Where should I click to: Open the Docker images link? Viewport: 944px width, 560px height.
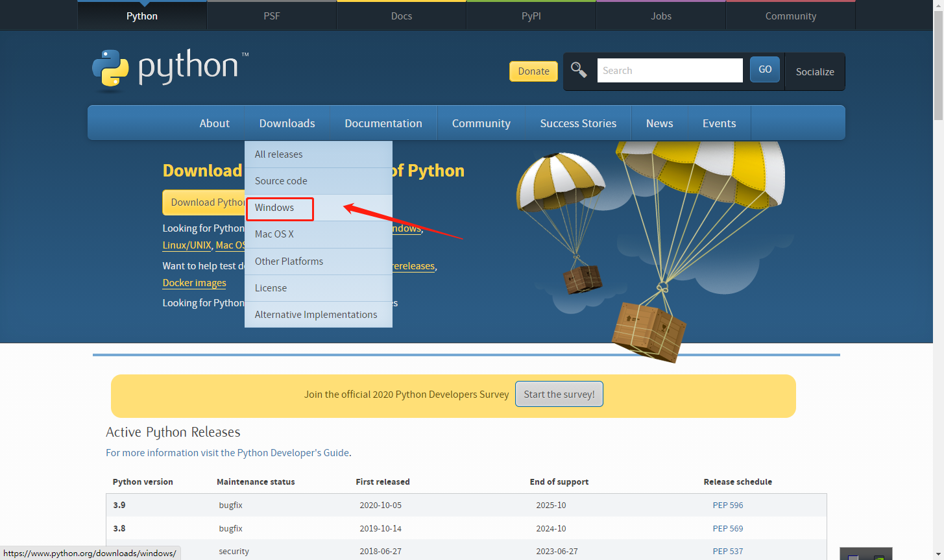click(195, 283)
